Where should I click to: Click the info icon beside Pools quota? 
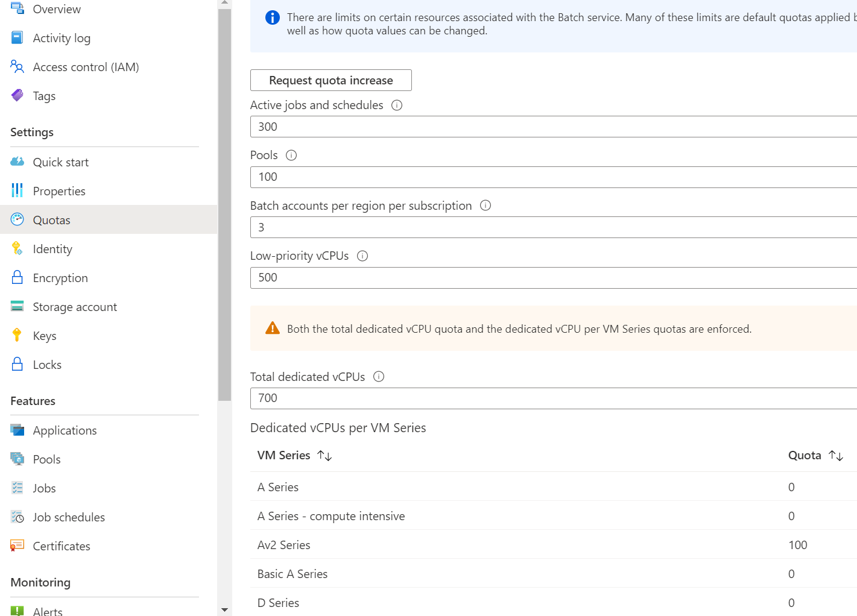291,155
